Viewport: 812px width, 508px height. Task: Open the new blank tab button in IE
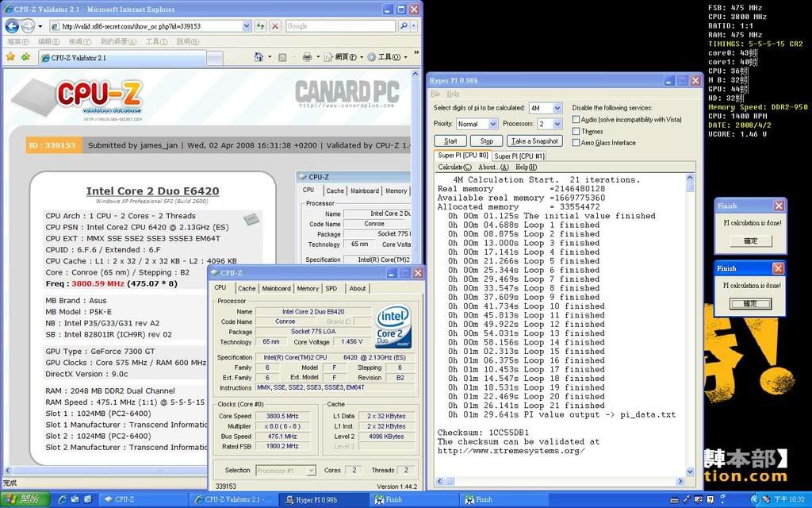[214, 58]
